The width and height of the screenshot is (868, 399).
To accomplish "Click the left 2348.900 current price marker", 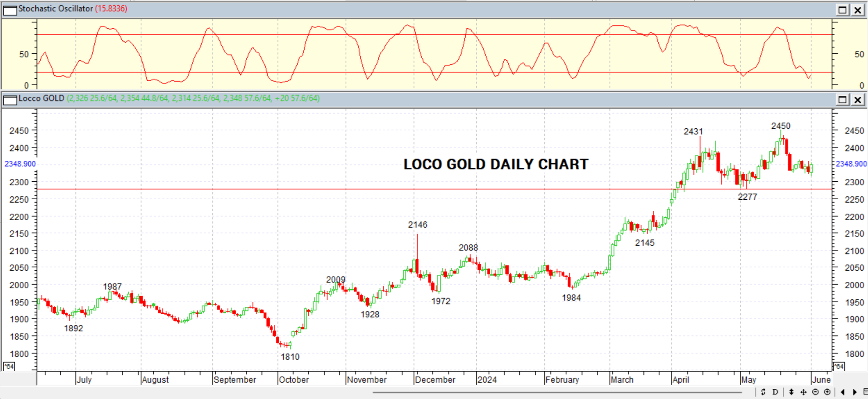I will tap(20, 164).
